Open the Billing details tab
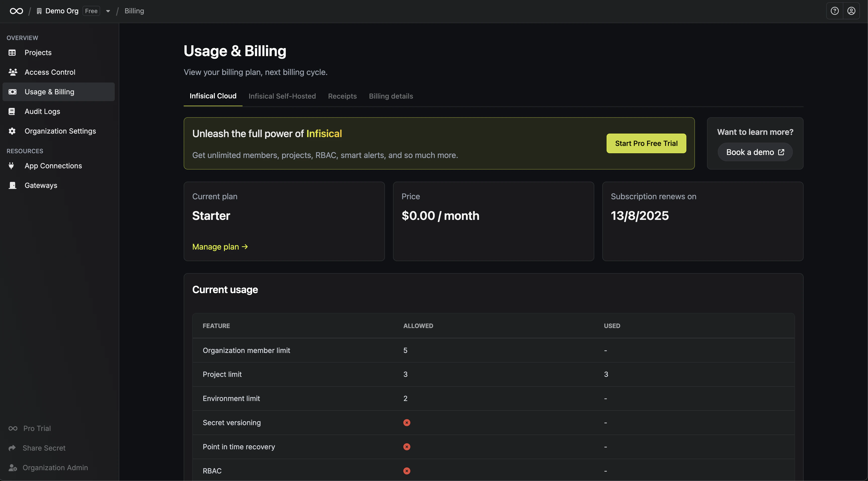Viewport: 868px width, 481px height. pyautogui.click(x=391, y=96)
